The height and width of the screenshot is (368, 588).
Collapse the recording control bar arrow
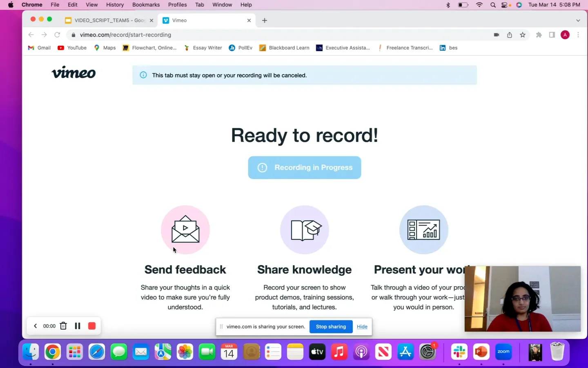point(36,326)
